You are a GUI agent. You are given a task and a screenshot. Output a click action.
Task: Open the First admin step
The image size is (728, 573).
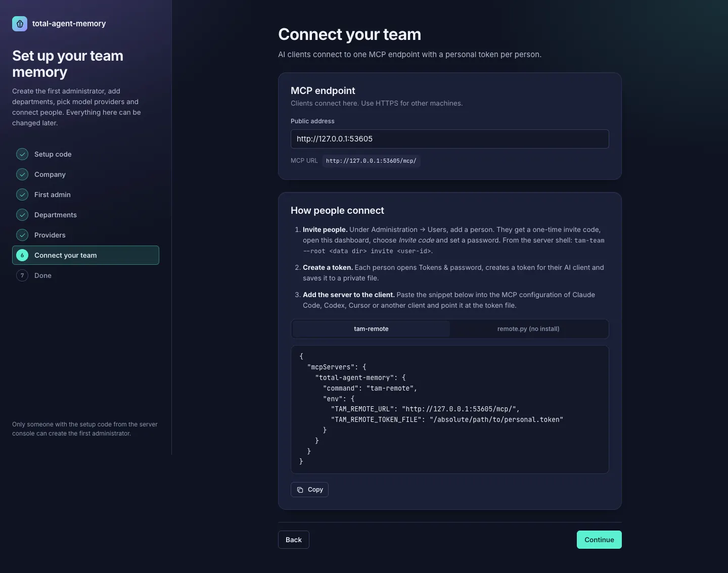[85, 195]
